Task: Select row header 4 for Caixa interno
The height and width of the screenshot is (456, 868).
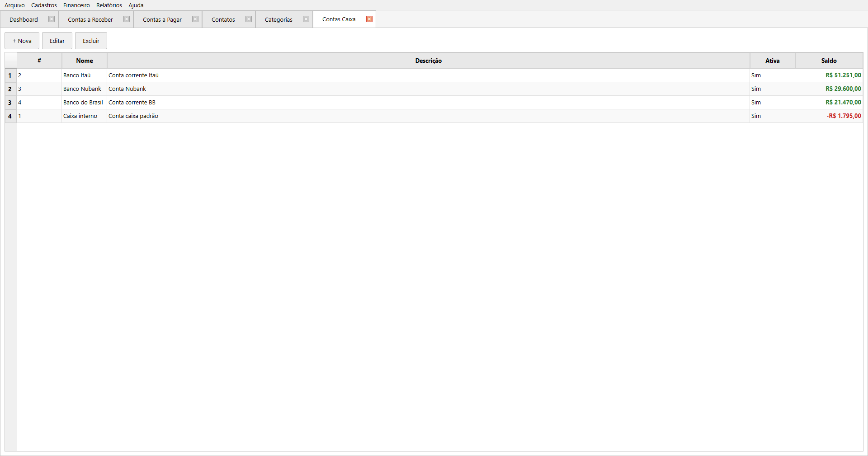Action: [x=10, y=116]
